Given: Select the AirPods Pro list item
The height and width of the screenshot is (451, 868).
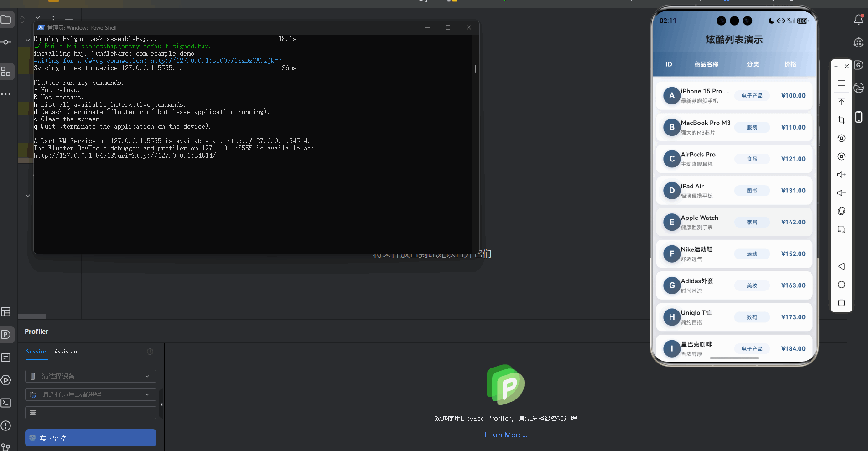Looking at the screenshot, I should pyautogui.click(x=734, y=159).
